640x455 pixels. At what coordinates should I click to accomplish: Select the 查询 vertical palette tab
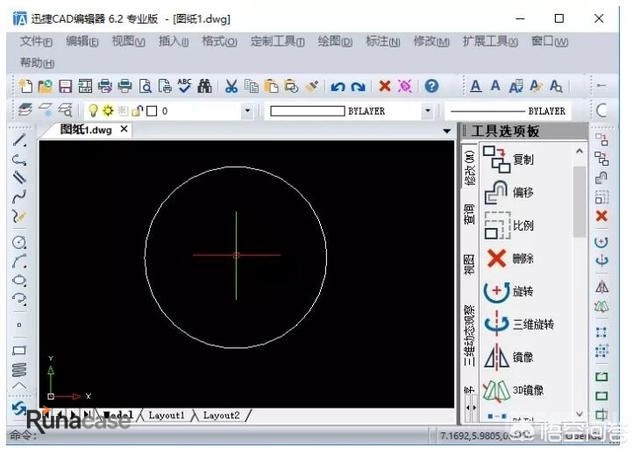tap(470, 213)
